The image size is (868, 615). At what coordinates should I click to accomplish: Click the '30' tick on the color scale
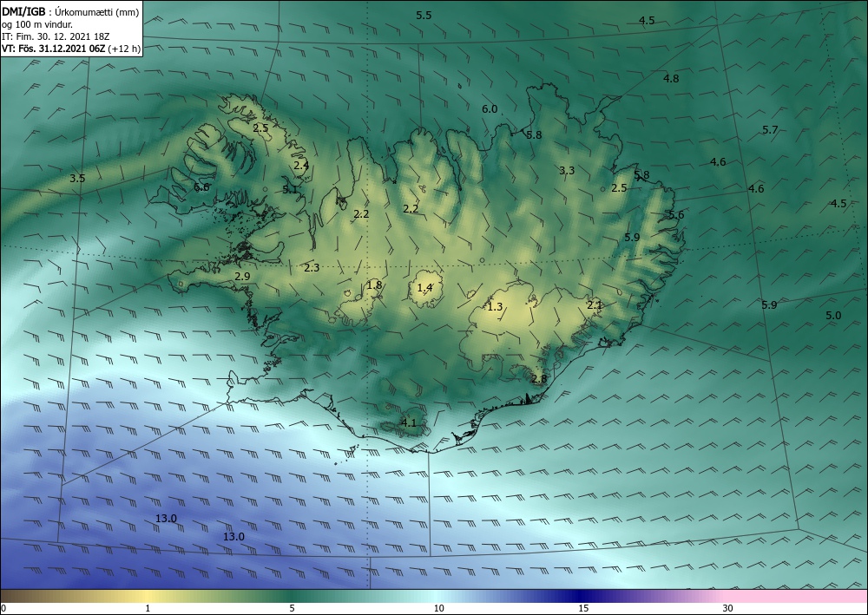pyautogui.click(x=727, y=608)
